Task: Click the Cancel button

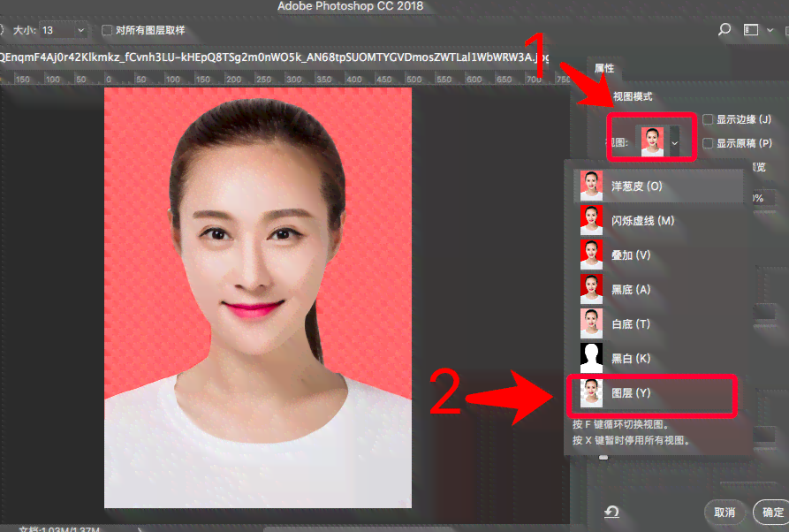Action: pos(725,513)
